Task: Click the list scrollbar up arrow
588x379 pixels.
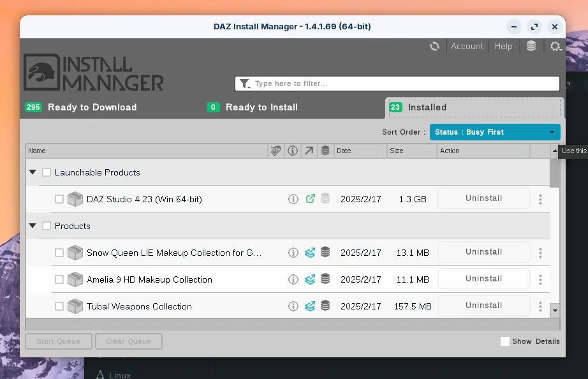Action: 555,151
